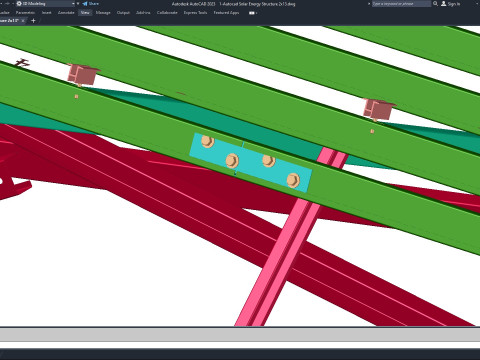
Task: Select the cyan splice plate
Action: point(250,162)
